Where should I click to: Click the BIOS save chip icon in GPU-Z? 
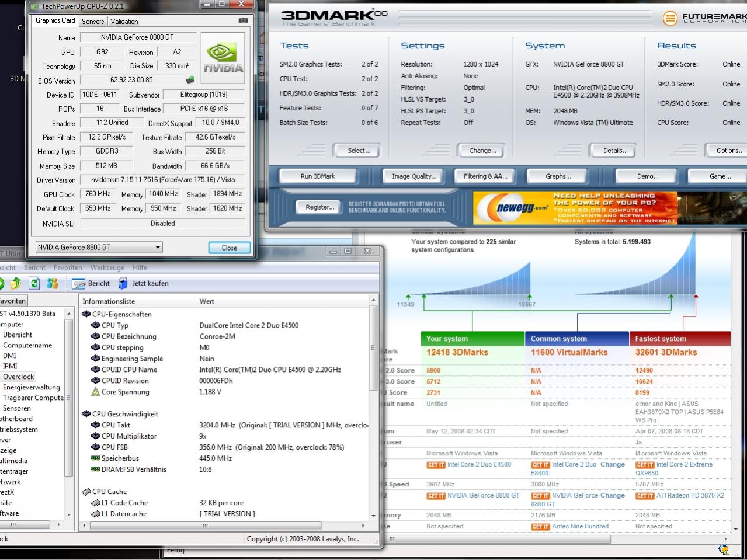[190, 80]
